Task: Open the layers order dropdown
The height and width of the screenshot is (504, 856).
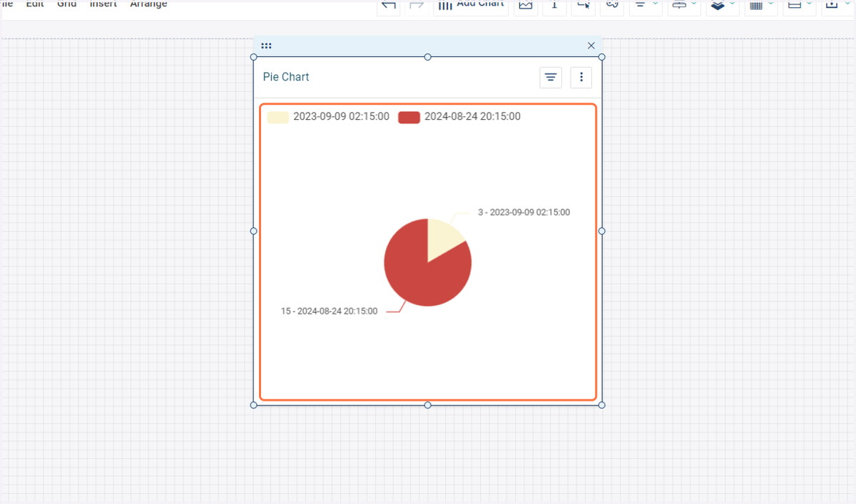Action: click(x=722, y=5)
